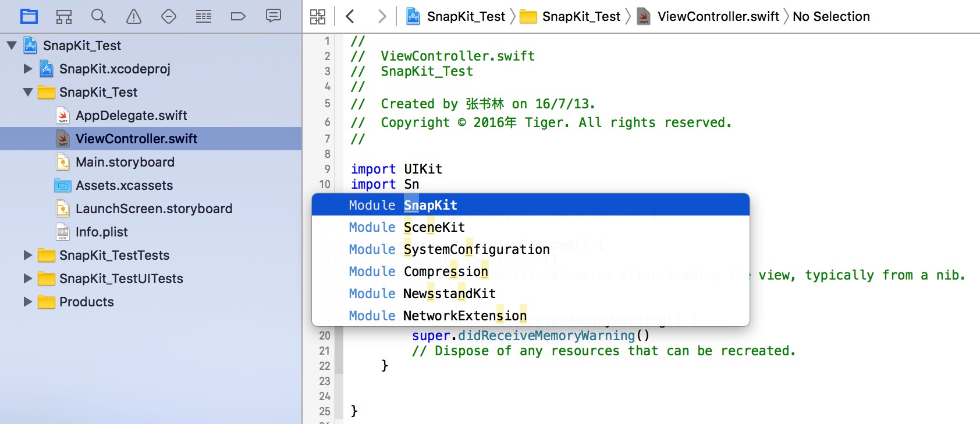
Task: Click the 'Created by 张书林' comment line
Action: (x=473, y=104)
